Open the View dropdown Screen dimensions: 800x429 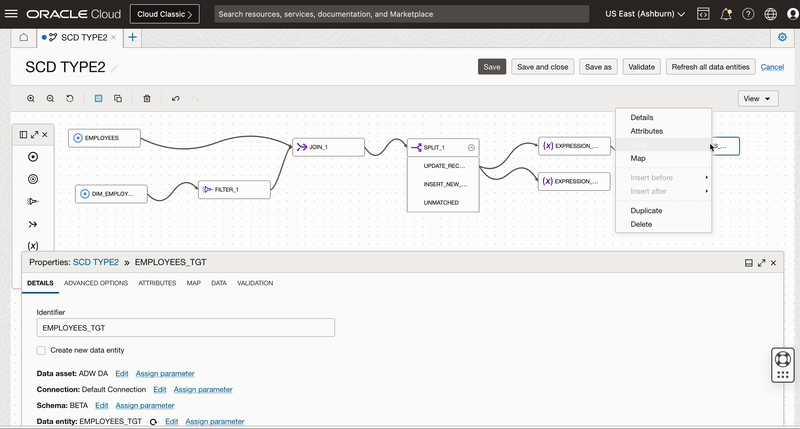click(x=758, y=98)
